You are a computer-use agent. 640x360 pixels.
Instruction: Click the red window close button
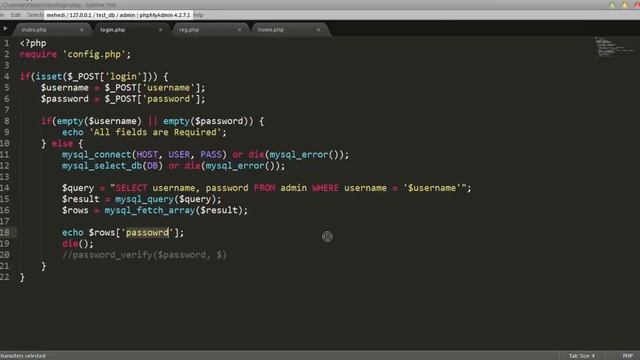coord(637,5)
